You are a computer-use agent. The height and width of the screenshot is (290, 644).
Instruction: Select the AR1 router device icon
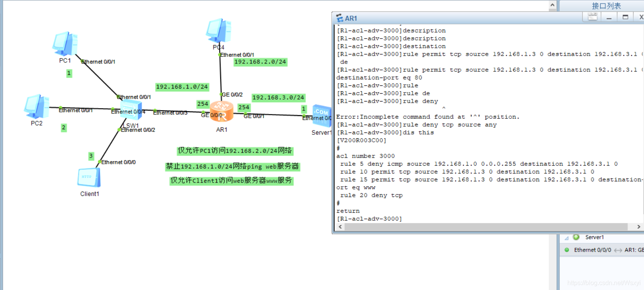click(x=221, y=111)
